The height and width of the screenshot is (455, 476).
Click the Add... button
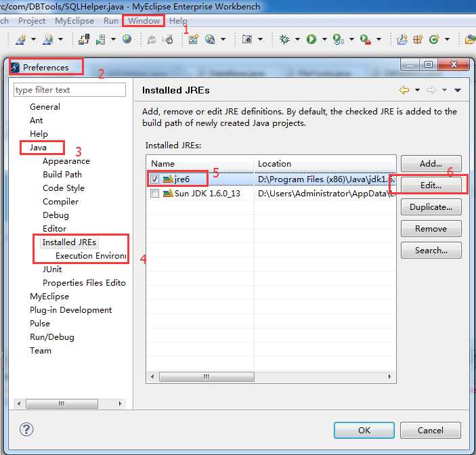point(431,164)
